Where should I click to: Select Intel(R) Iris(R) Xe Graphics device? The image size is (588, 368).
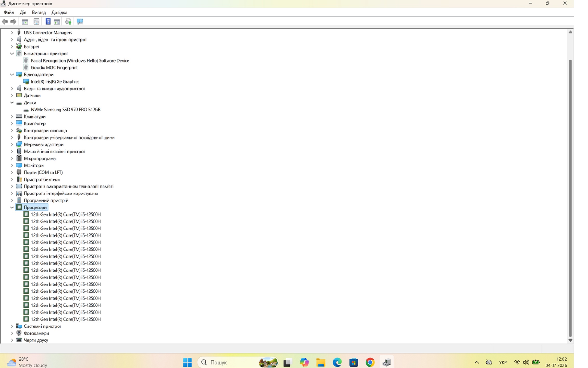55,82
